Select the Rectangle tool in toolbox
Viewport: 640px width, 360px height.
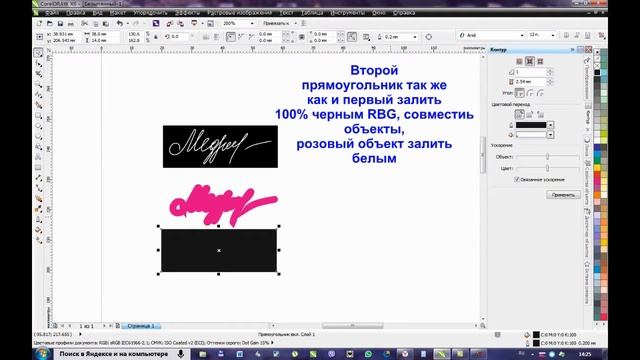[x=38, y=116]
